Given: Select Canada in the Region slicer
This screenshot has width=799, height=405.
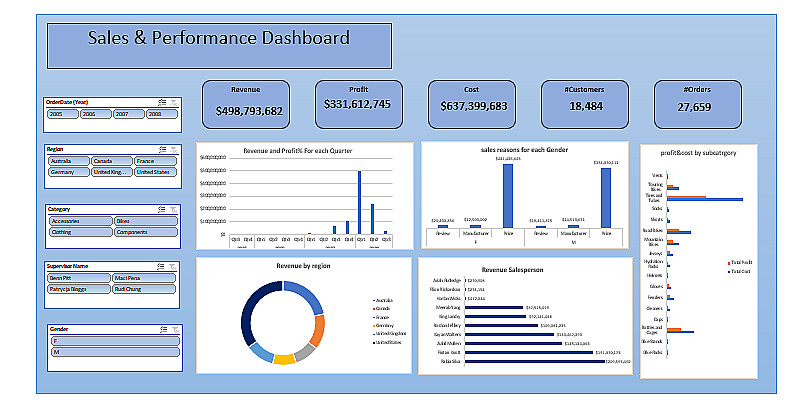Looking at the screenshot, I should point(112,161).
